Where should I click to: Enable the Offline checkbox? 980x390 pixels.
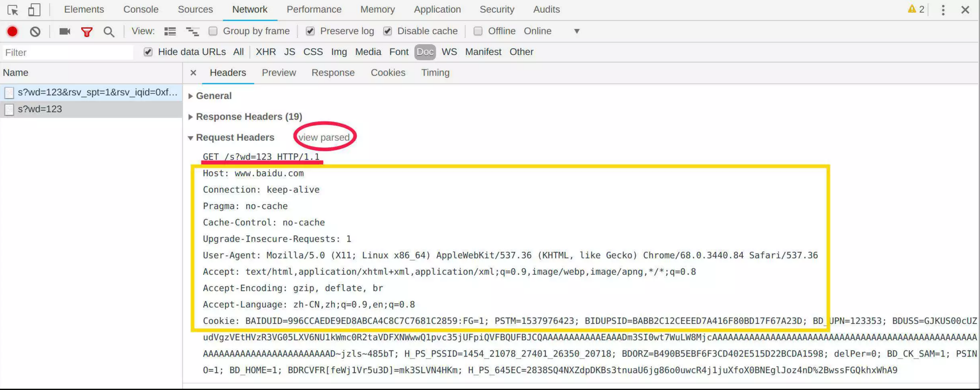pos(478,31)
